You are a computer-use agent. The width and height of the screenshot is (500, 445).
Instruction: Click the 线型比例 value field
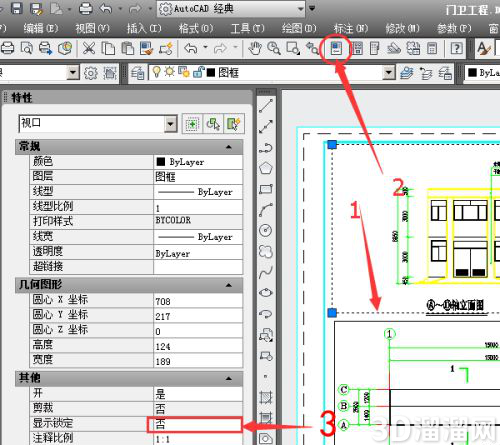(198, 207)
